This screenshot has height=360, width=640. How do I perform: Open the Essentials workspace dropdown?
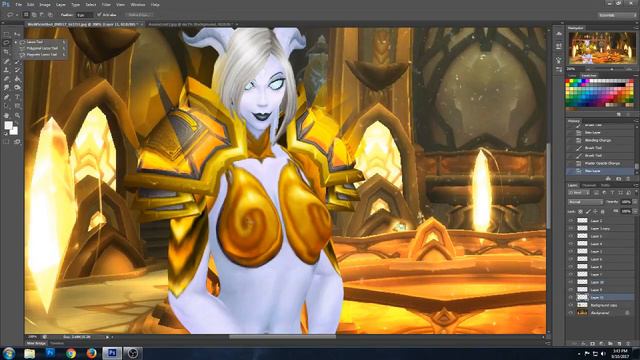point(617,15)
